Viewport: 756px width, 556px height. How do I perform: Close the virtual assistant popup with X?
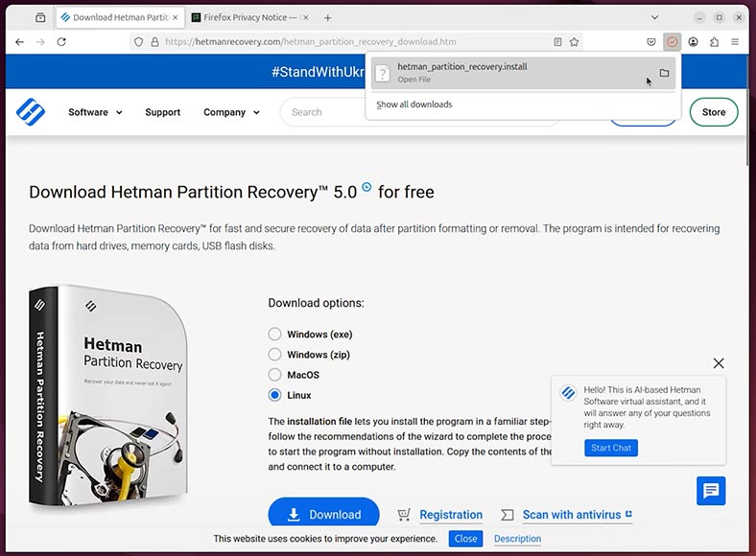719,363
